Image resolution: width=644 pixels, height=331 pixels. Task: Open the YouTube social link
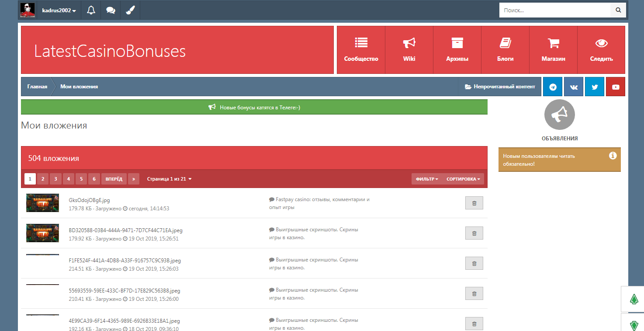[x=616, y=87]
